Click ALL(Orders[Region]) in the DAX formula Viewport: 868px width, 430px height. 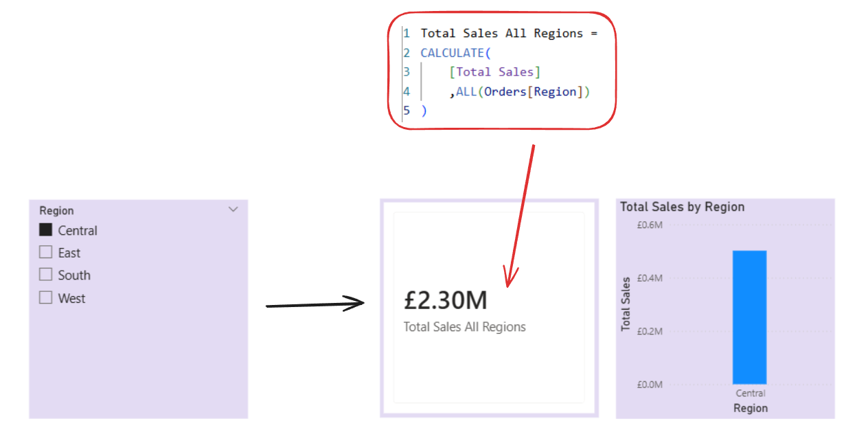(522, 92)
